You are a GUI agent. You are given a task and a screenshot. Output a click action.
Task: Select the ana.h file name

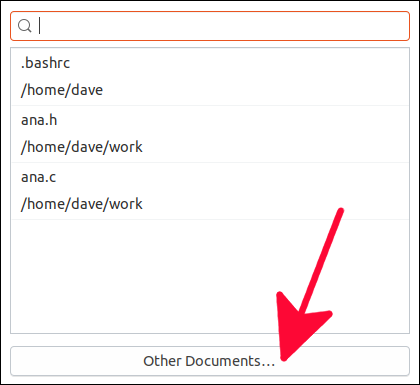pos(39,120)
